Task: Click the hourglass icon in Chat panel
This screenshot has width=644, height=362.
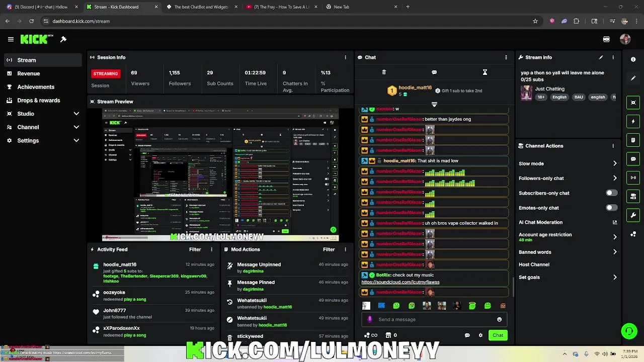Action: (485, 72)
